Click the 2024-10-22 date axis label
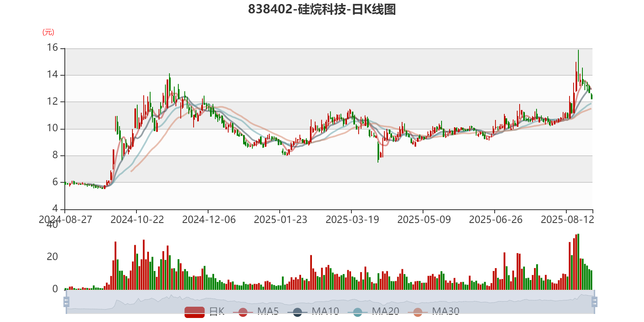The image size is (644, 322). (137, 220)
